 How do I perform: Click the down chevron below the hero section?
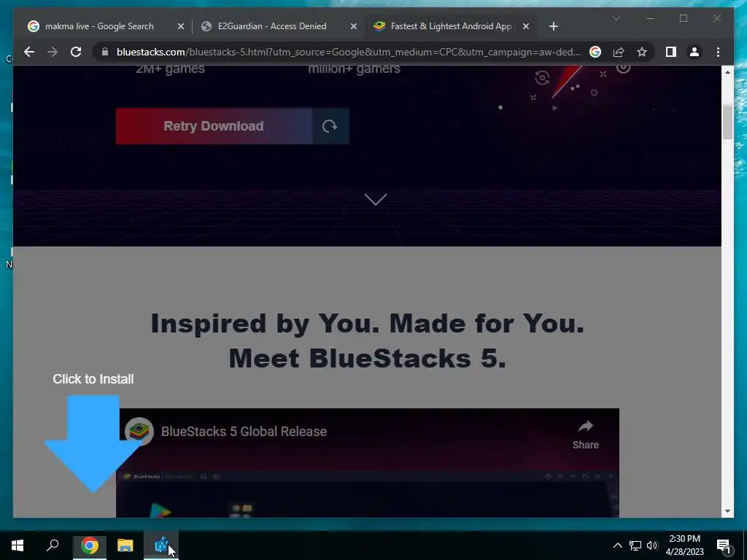(376, 199)
